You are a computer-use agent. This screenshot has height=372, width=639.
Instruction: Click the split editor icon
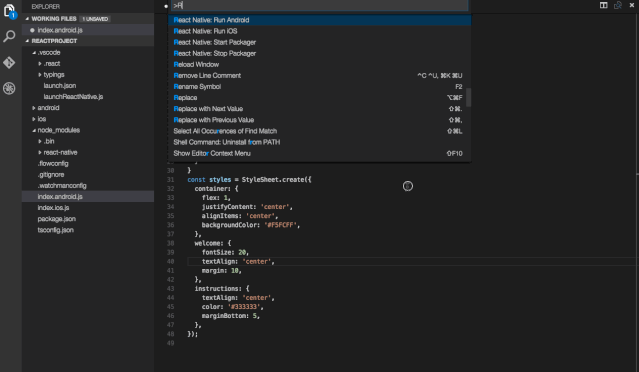click(x=604, y=5)
